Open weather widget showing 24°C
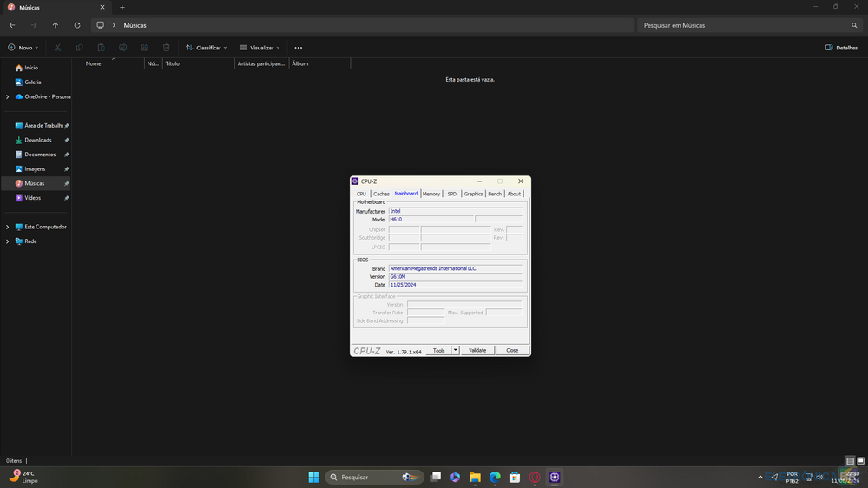 point(23,477)
